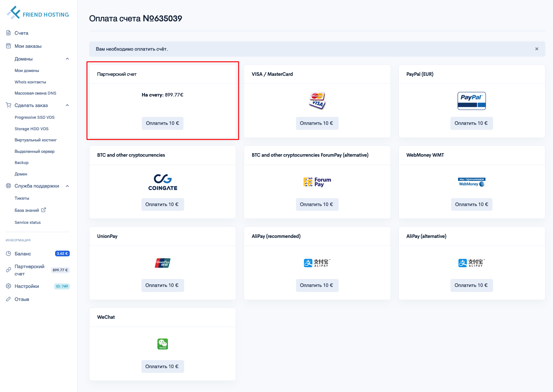Click the WeChat logo

tap(163, 344)
